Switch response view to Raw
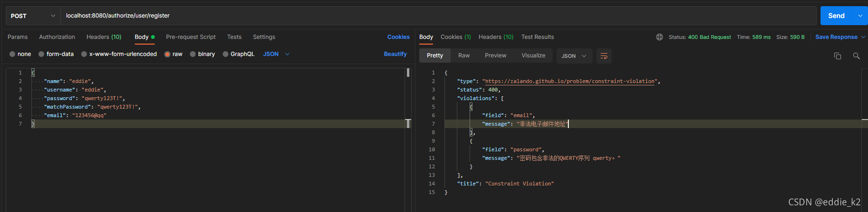 tap(464, 55)
